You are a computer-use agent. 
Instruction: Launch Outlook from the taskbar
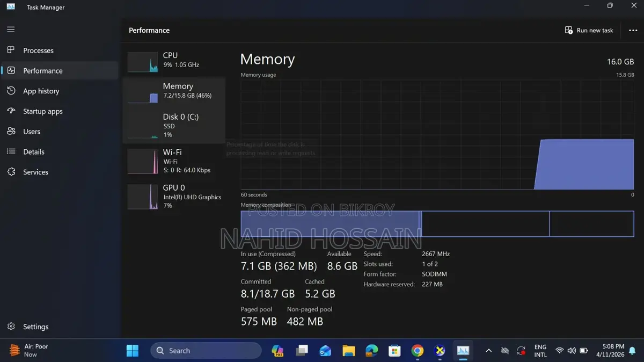[325, 351]
